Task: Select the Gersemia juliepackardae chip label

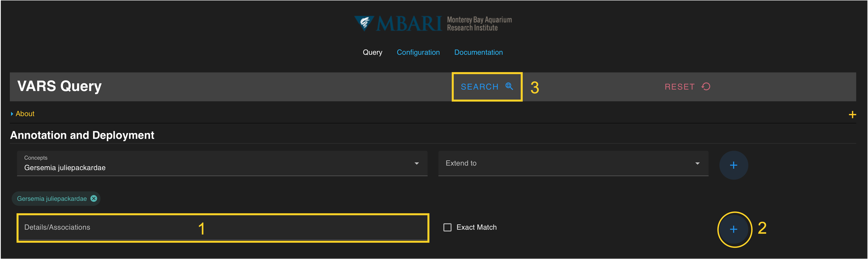Action: [52, 199]
